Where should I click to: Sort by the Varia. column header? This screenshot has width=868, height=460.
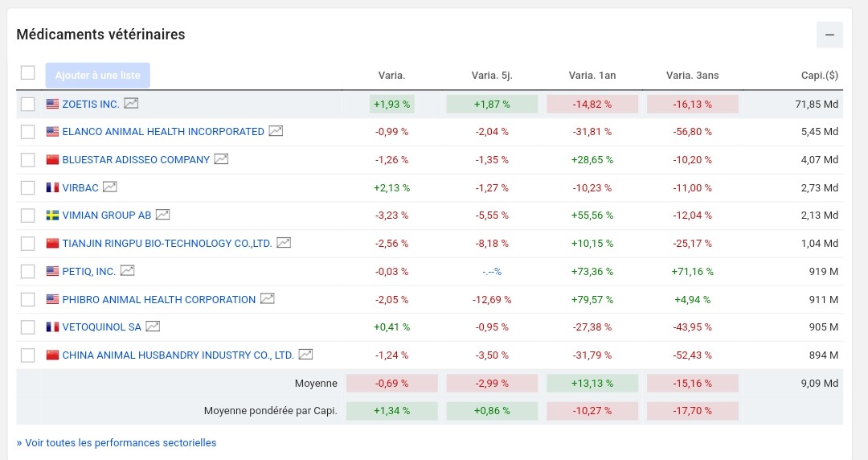click(391, 76)
